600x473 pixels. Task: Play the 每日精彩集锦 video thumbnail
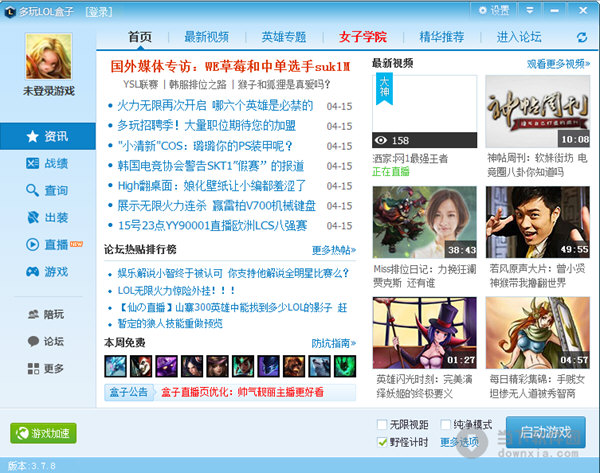point(538,333)
